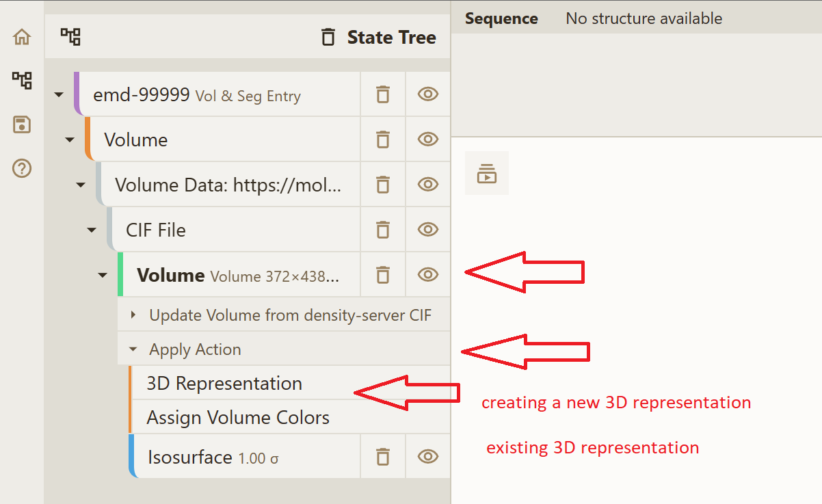Select the State Tree sidebar icon
The image size is (822, 504).
22,81
